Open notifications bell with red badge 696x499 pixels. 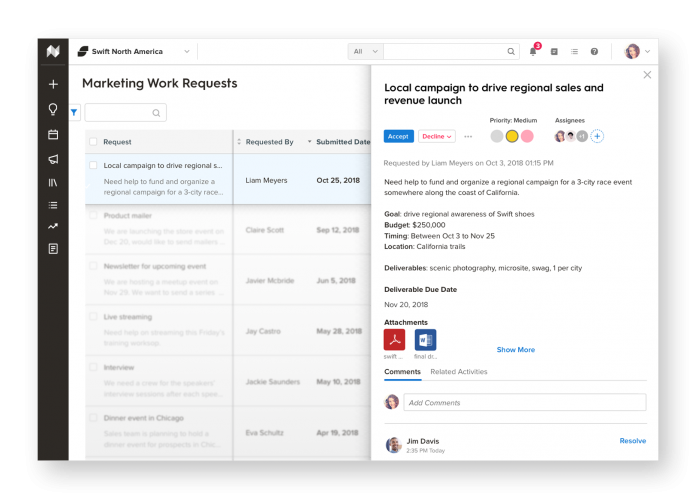[533, 51]
